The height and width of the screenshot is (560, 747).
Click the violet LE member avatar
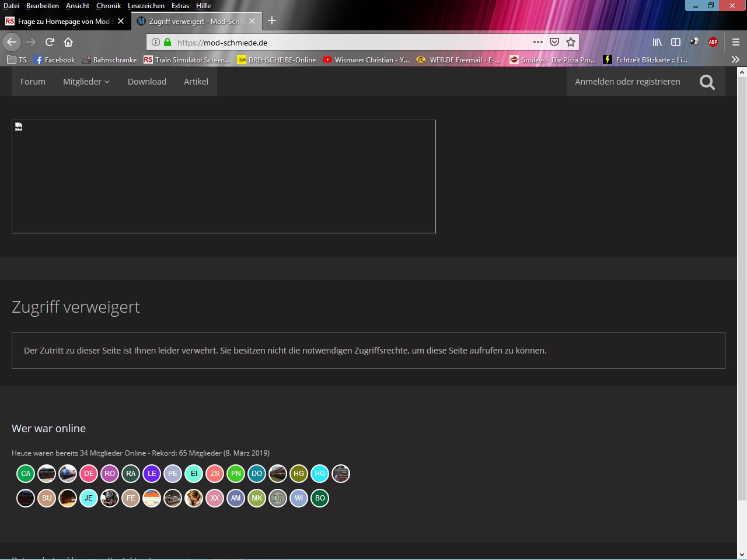pos(152,474)
